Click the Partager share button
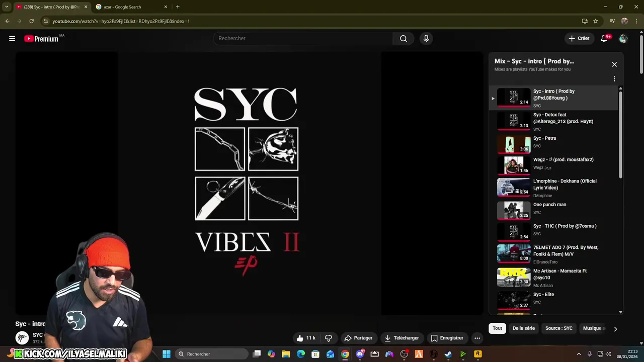The image size is (644, 362). point(358,338)
